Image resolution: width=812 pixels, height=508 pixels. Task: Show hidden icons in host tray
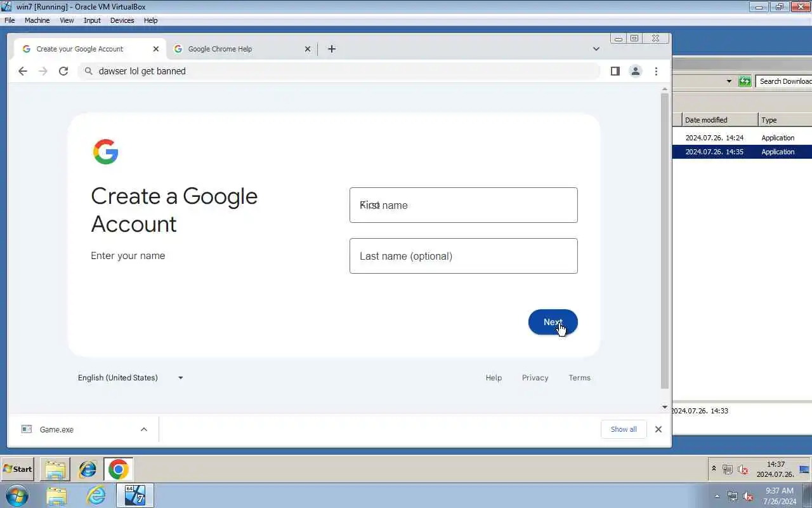pyautogui.click(x=717, y=496)
